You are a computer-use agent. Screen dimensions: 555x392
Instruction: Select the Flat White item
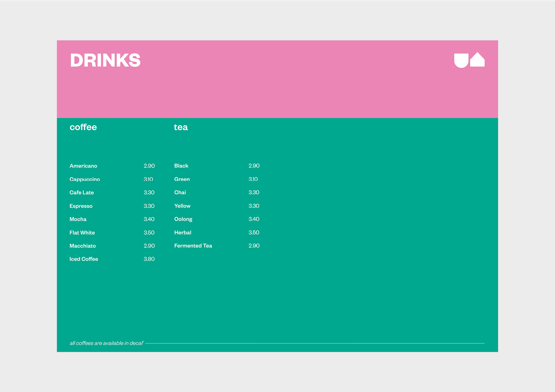tap(82, 233)
